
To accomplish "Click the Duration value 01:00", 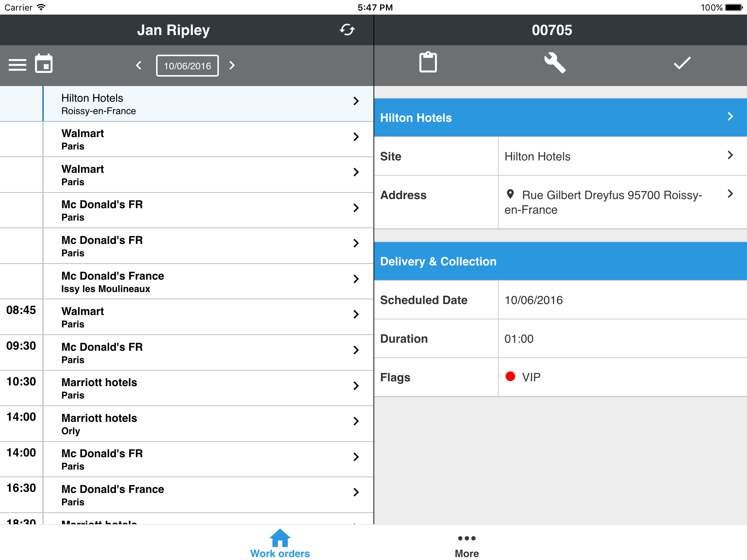I will coord(519,339).
